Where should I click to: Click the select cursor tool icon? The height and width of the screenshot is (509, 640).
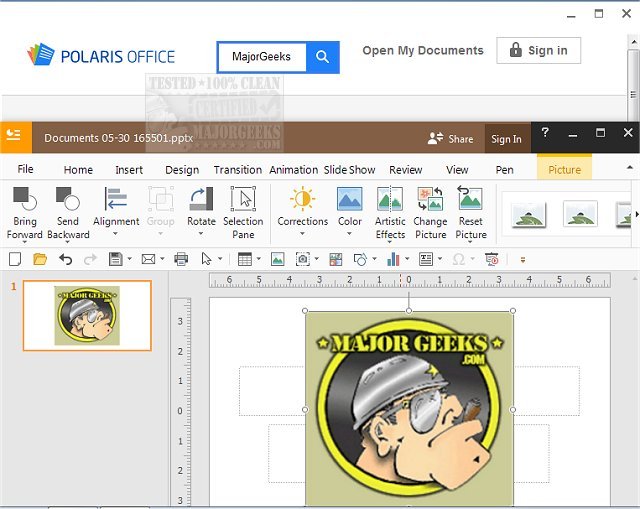coord(207,259)
